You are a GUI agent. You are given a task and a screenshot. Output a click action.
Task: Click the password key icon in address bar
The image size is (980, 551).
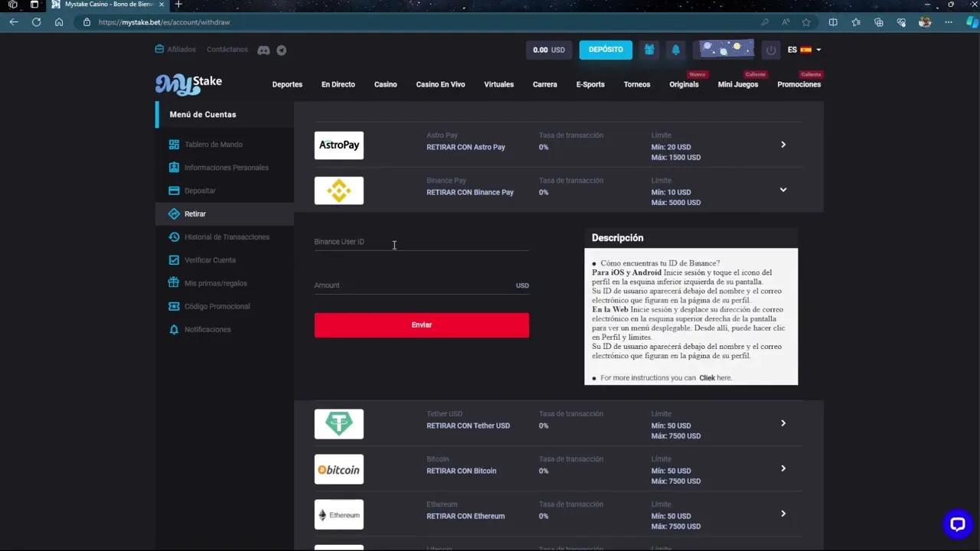(x=764, y=22)
